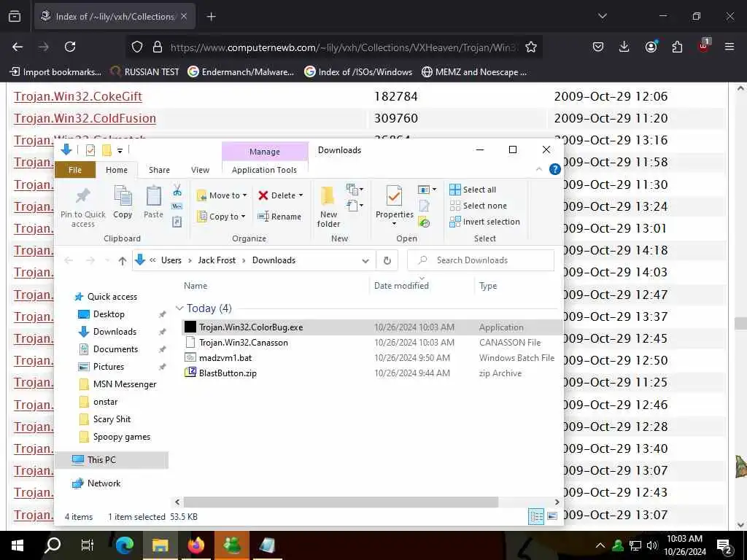Image resolution: width=747 pixels, height=560 pixels.
Task: Open Firefox downloads panel
Action: pos(624,47)
